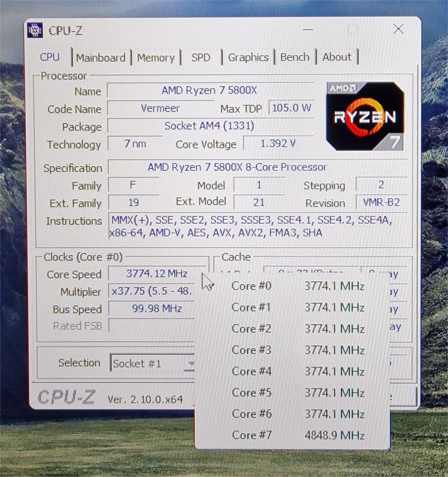Close the CPU-Z window

[x=399, y=29]
